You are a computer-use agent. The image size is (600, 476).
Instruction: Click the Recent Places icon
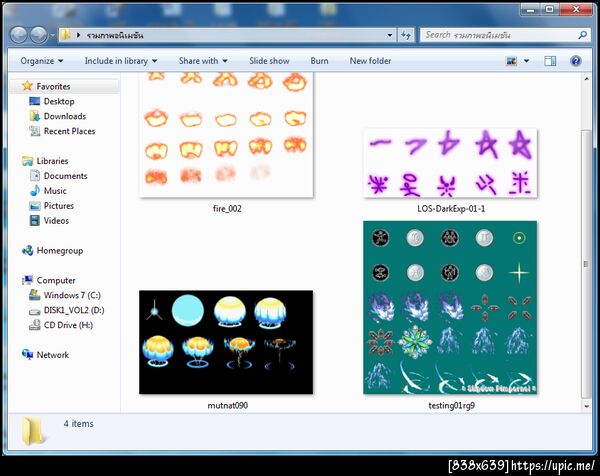click(x=35, y=131)
